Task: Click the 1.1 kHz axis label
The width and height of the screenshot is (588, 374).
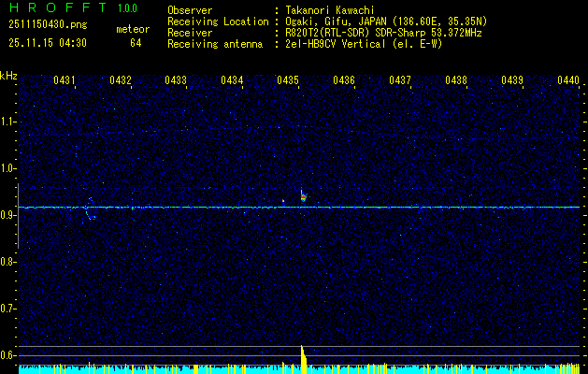Action: tap(7, 122)
